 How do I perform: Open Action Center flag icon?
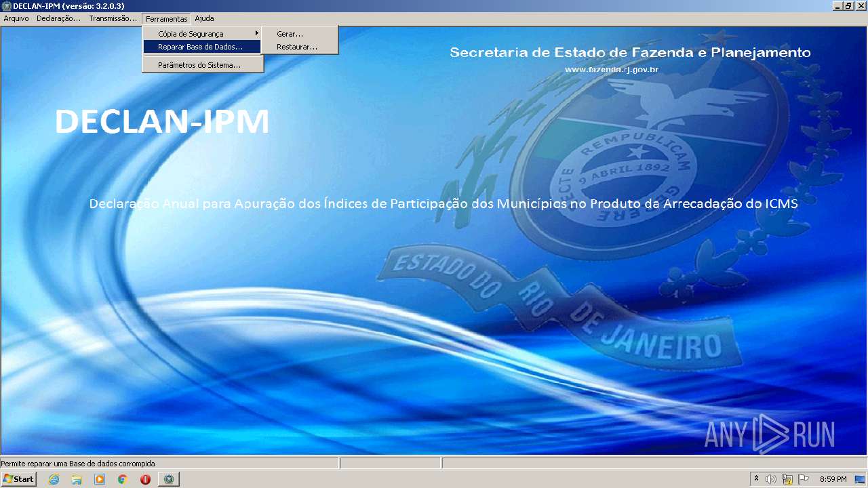tap(804, 479)
